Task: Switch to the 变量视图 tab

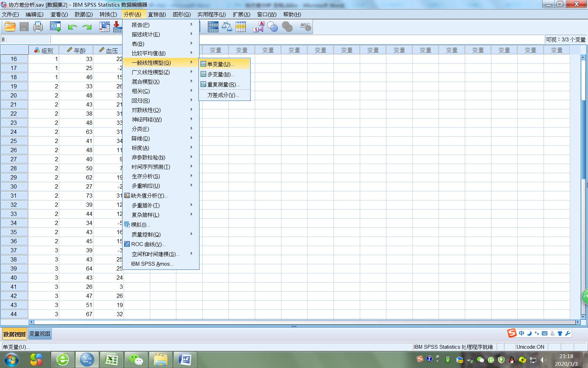Action: pos(40,334)
